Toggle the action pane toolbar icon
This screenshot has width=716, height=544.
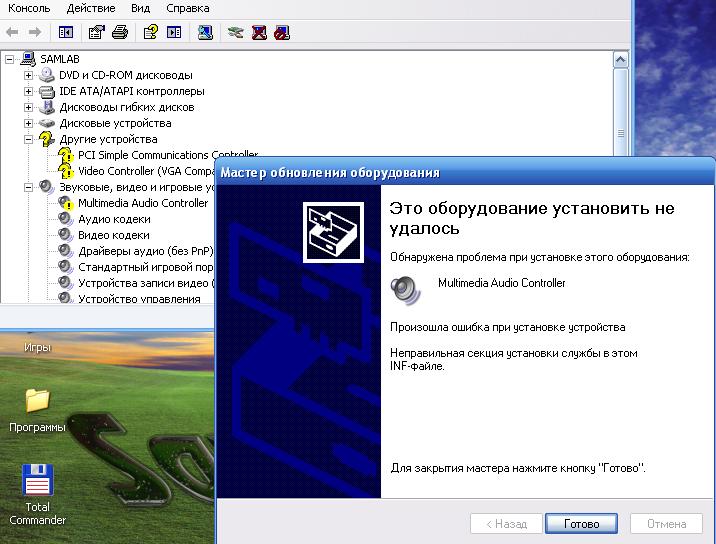174,32
